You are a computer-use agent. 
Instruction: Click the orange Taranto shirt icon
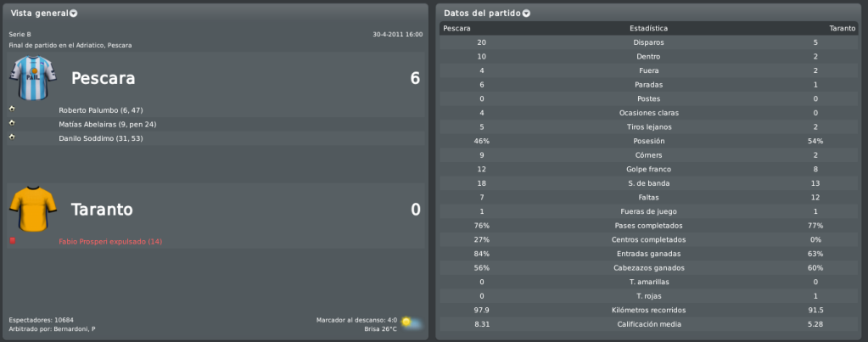pos(32,209)
